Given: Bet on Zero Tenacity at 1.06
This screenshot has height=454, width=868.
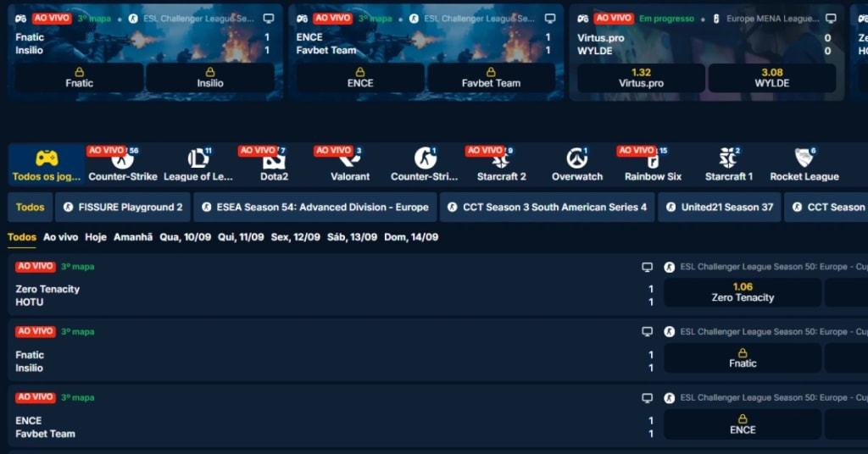Looking at the screenshot, I should [743, 292].
